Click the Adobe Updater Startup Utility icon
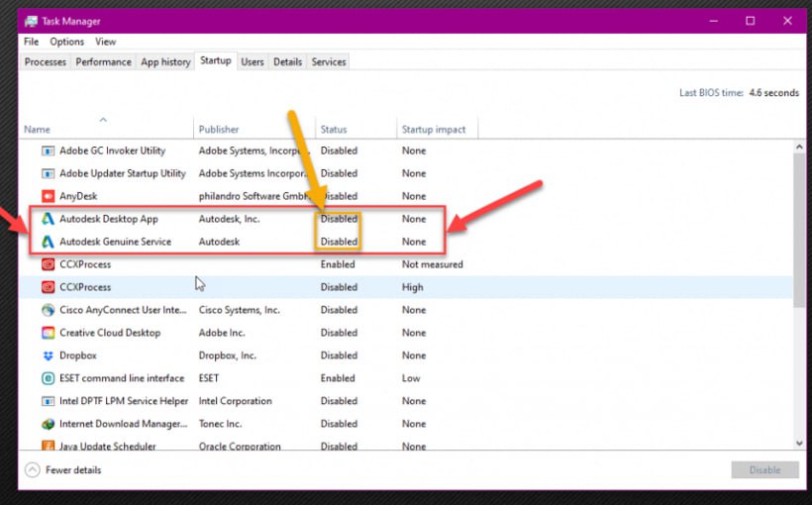Image resolution: width=812 pixels, height=505 pixels. point(48,173)
